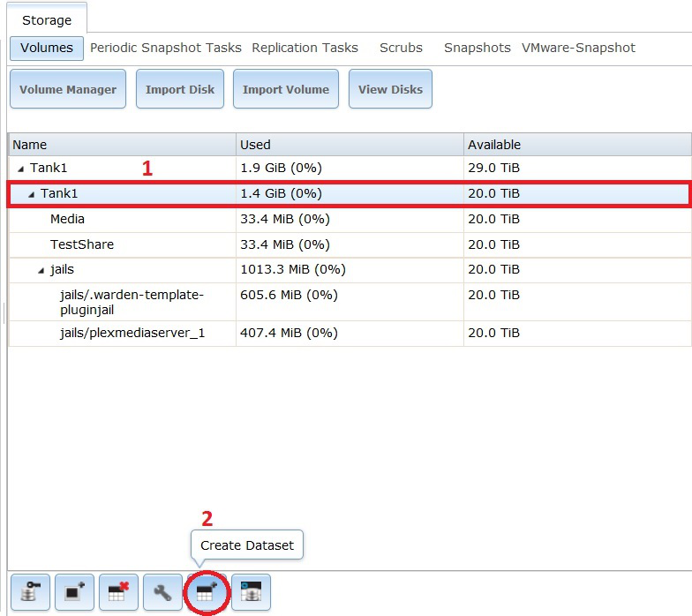The height and width of the screenshot is (616, 692).
Task: Switch to the Replication Tasks tab
Action: coord(305,48)
